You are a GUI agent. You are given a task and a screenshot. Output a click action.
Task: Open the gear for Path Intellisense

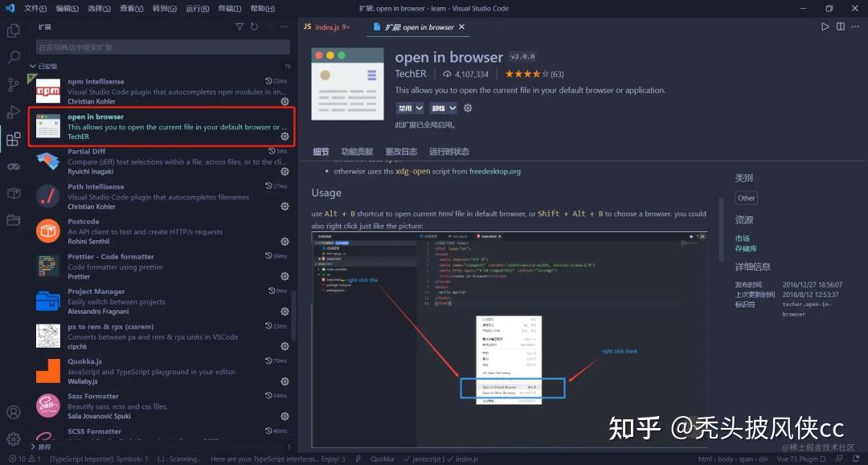(285, 206)
